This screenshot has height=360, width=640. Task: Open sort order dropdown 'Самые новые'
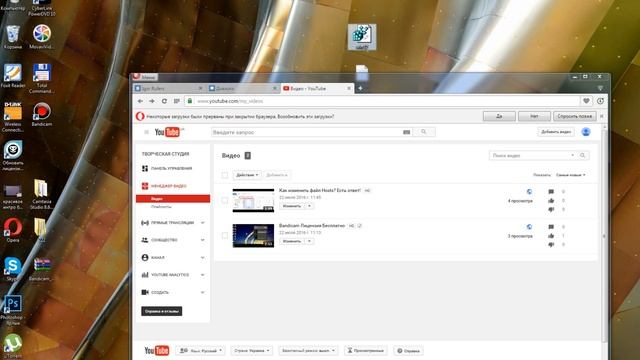coord(571,175)
